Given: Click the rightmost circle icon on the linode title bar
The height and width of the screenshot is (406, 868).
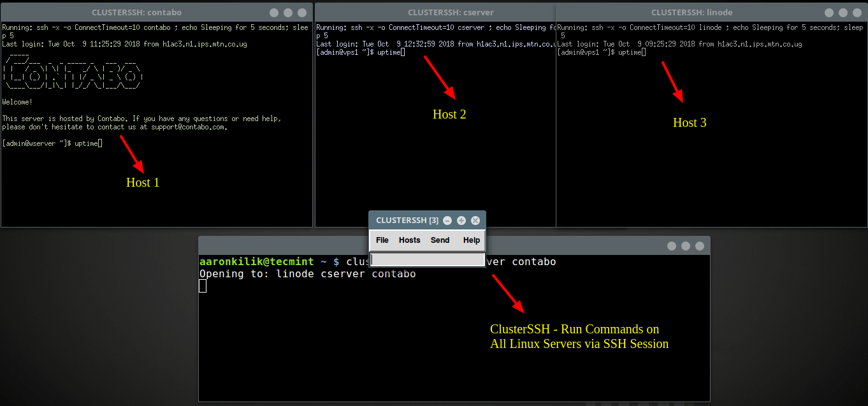Looking at the screenshot, I should coord(857,12).
